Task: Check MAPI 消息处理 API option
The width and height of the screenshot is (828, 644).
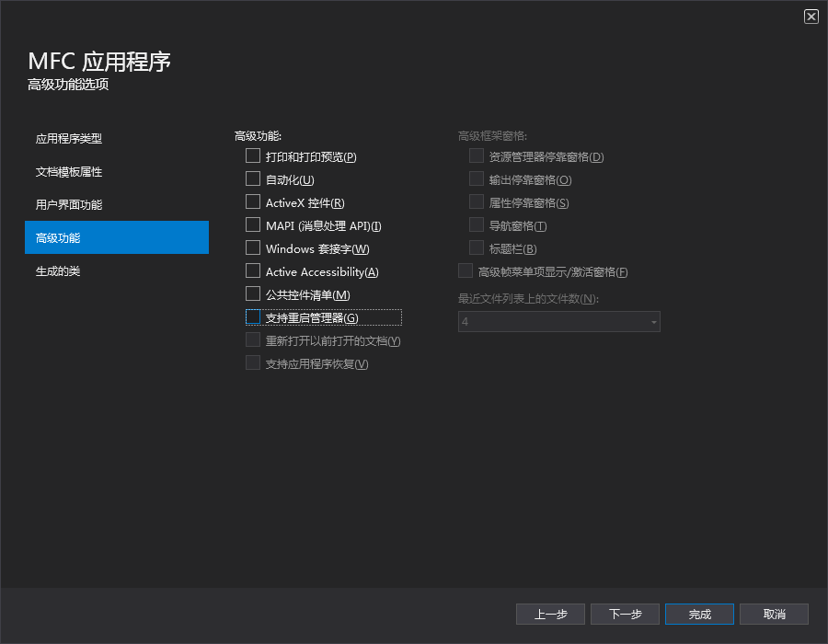Action: [x=253, y=224]
